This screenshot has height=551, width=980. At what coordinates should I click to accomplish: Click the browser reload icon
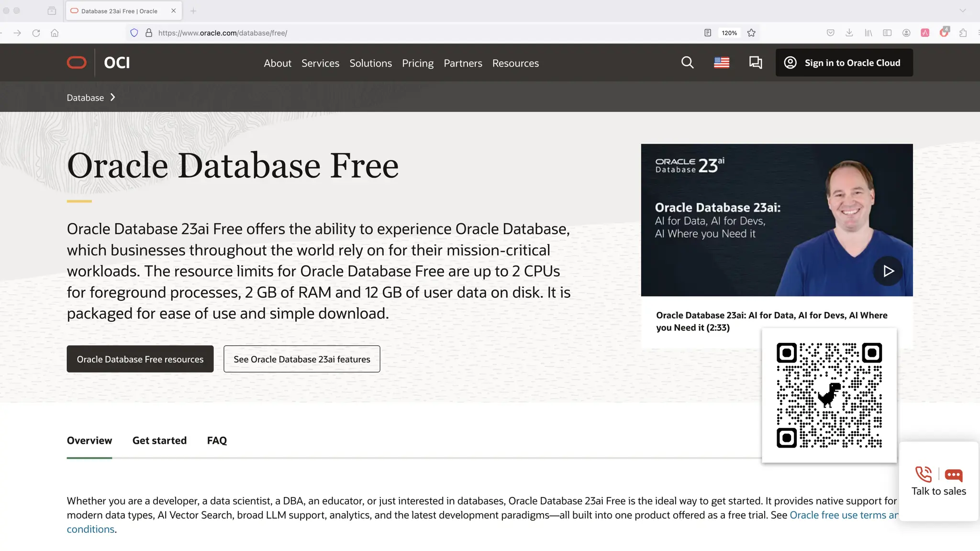(36, 33)
